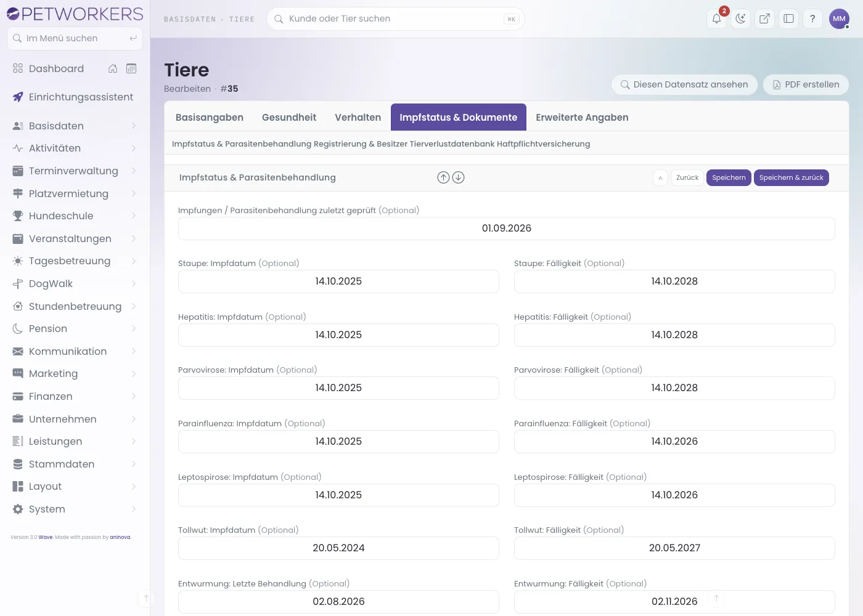The image size is (863, 616).
Task: Click TIERE breadcrumb
Action: [242, 19]
